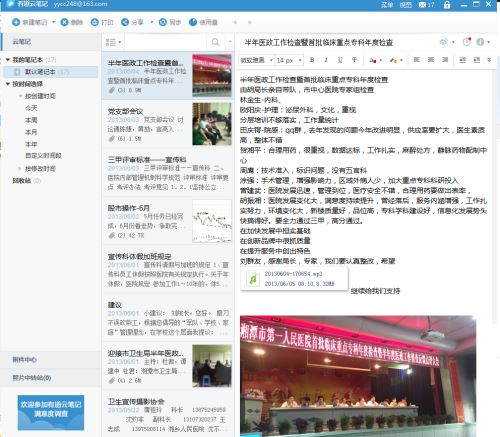The width and height of the screenshot is (500, 437).
Task: Align text left
Action: click(417, 60)
